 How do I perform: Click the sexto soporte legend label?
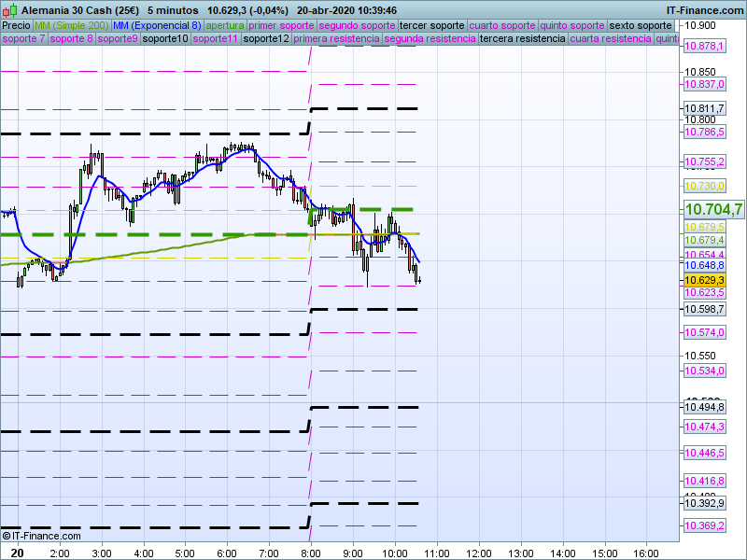click(640, 25)
